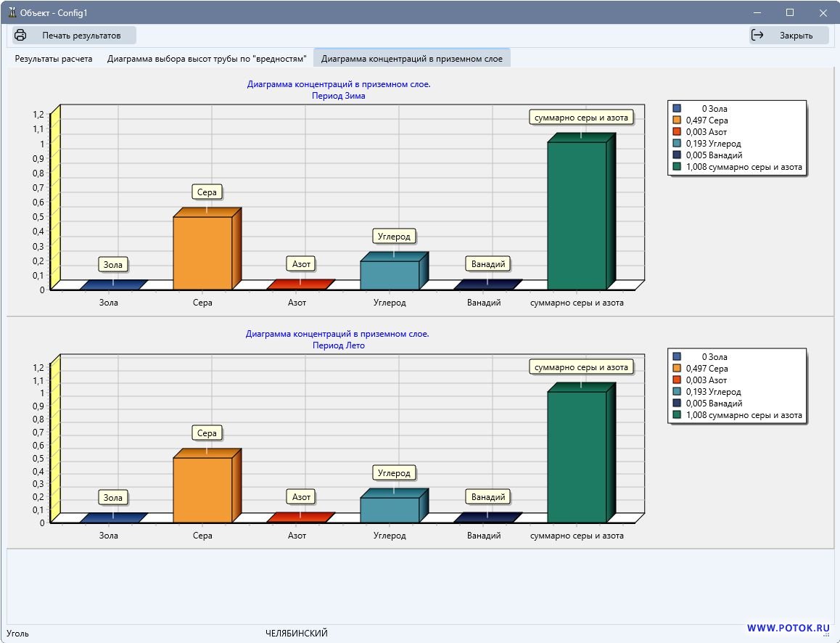Click the printer icon in the toolbar
Viewport: 840px width, 643px height.
click(21, 35)
